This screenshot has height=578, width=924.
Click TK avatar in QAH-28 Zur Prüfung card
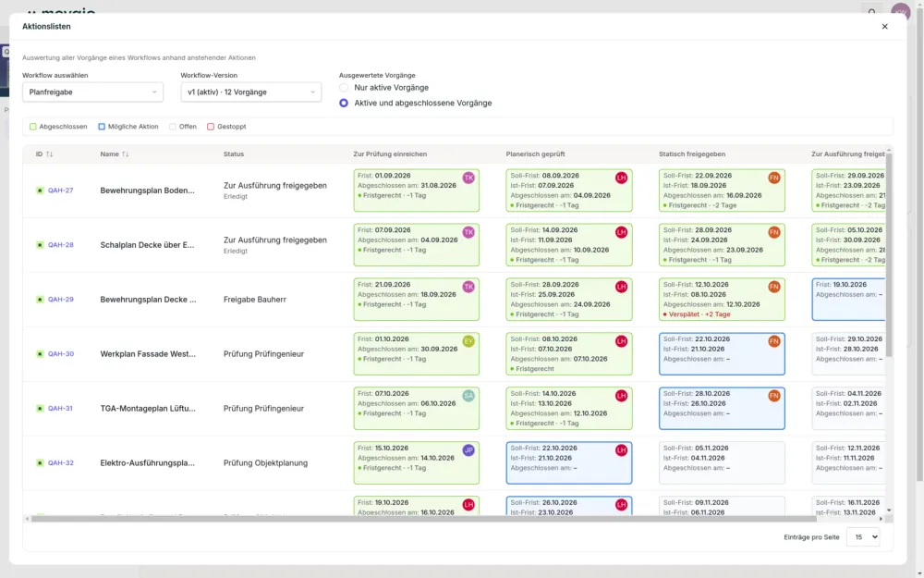(468, 232)
